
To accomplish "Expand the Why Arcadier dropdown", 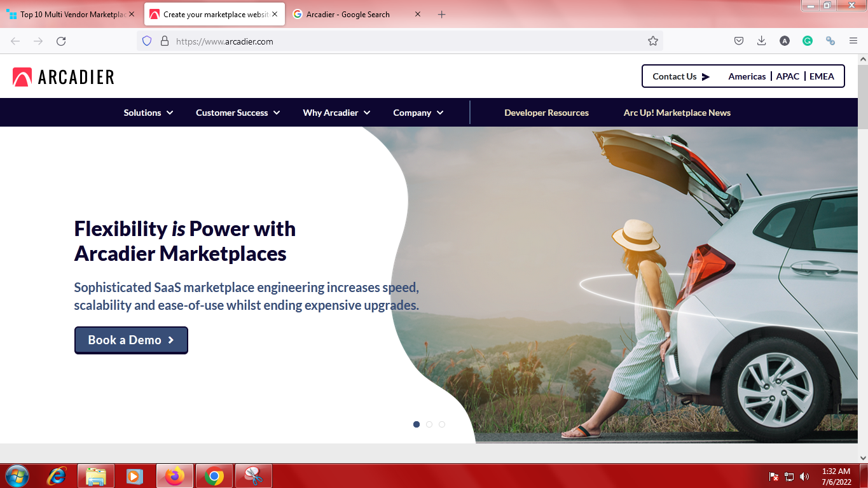I will coord(336,113).
